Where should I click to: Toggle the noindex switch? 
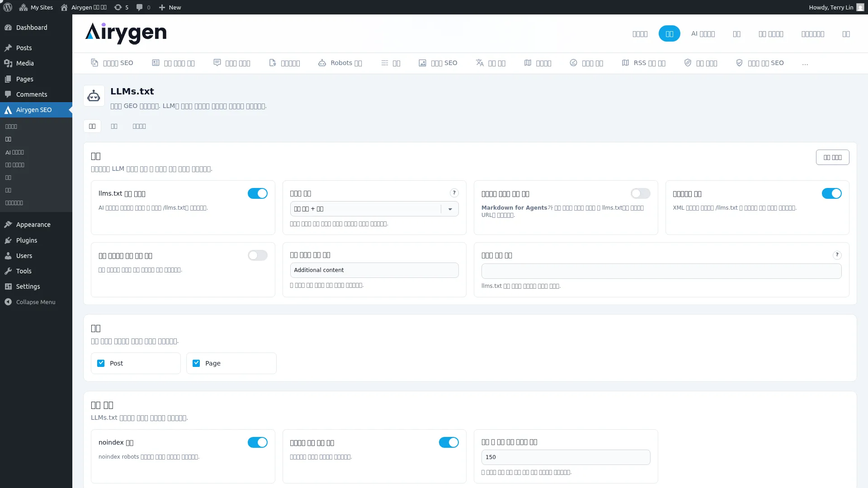click(258, 442)
